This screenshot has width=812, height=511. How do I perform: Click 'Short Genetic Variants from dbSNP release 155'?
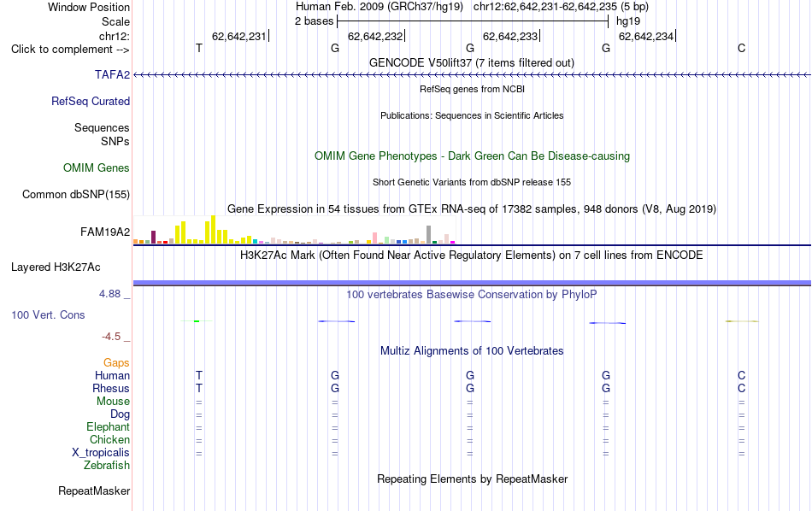(x=472, y=182)
